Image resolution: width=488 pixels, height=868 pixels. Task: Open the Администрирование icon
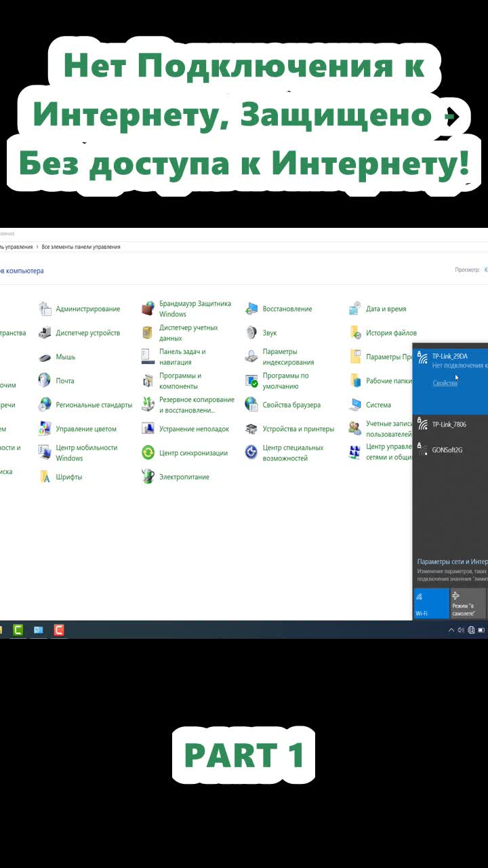coord(45,309)
